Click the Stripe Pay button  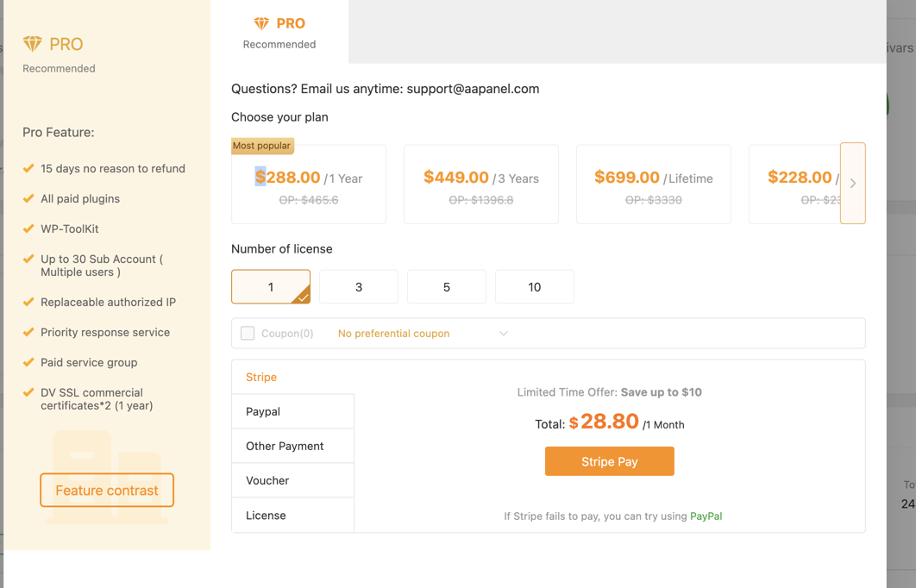point(609,461)
